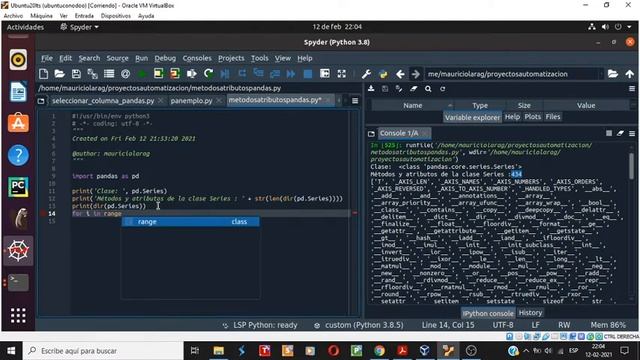Viewport: 640px width, 360px height.
Task: Open the Run menu
Action: [x=142, y=58]
